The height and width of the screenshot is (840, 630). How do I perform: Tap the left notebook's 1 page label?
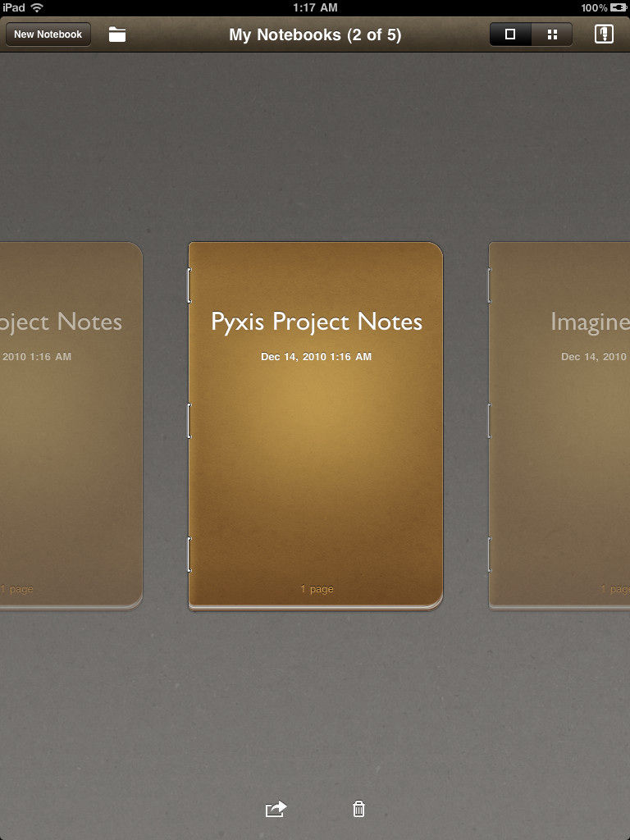point(16,589)
